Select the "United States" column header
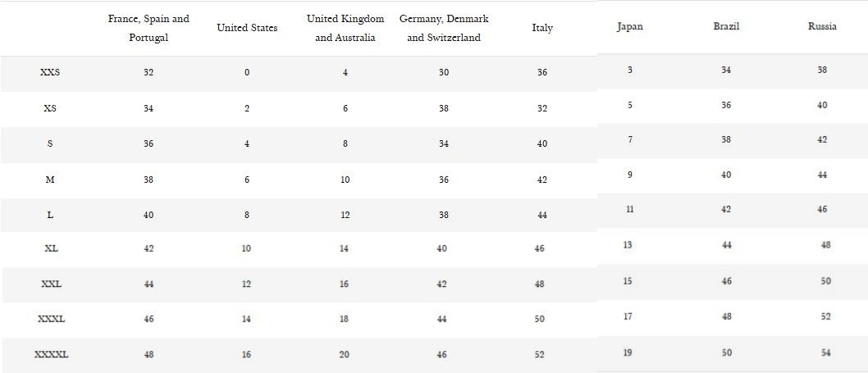This screenshot has height=373, width=868. [247, 28]
